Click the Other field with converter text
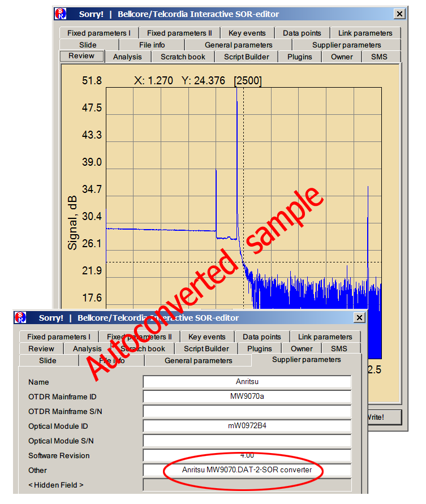The height and width of the screenshot is (504, 426). click(247, 470)
